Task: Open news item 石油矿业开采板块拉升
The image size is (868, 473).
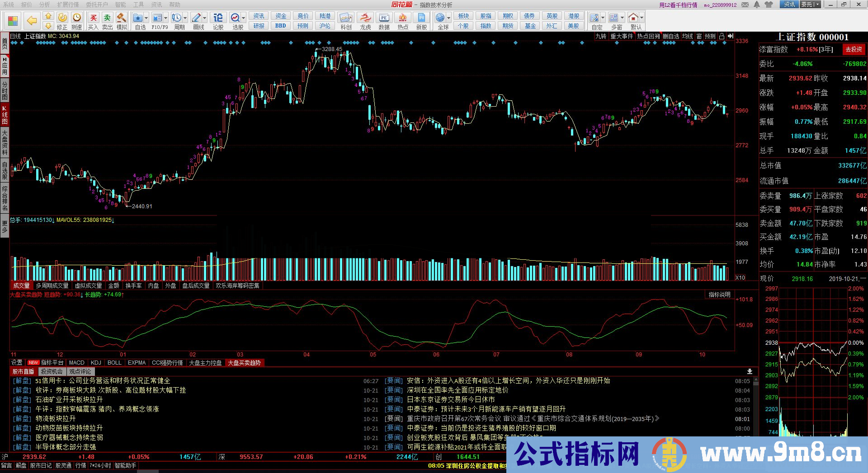Action: click(x=69, y=400)
